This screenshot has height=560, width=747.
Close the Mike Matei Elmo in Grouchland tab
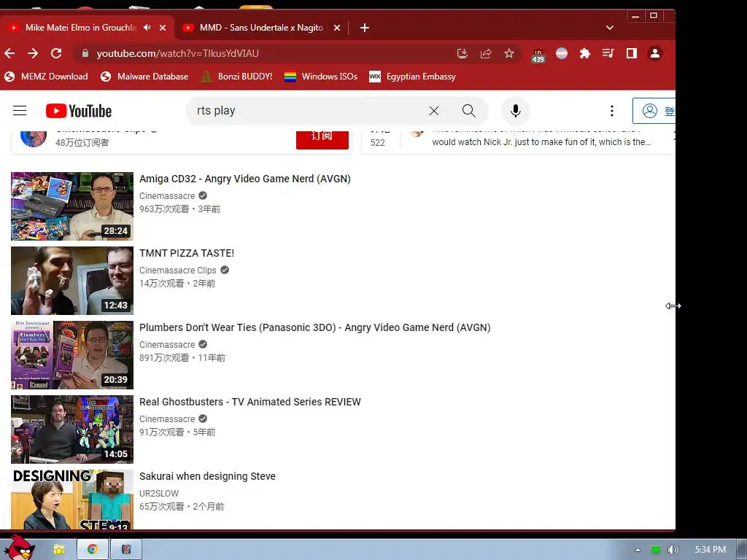point(163,28)
